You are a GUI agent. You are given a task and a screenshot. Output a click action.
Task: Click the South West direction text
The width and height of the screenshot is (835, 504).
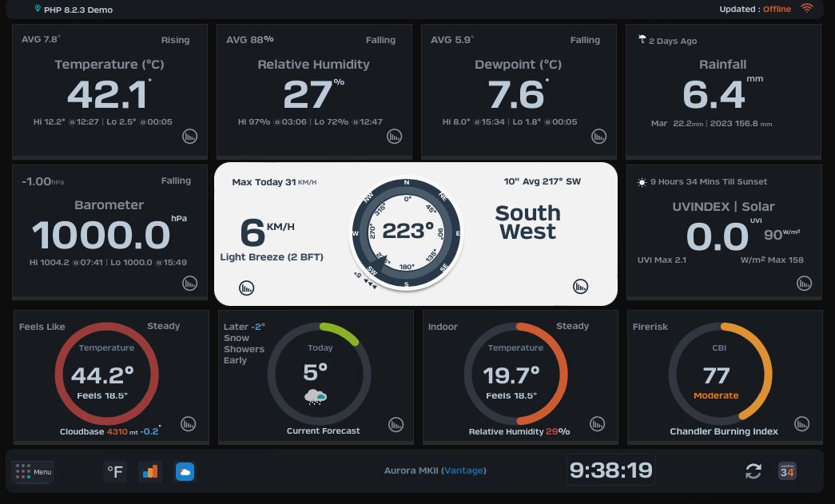[527, 223]
